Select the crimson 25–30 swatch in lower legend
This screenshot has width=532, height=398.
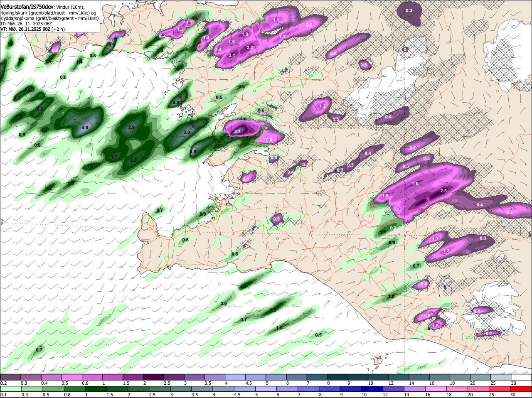pos(500,388)
